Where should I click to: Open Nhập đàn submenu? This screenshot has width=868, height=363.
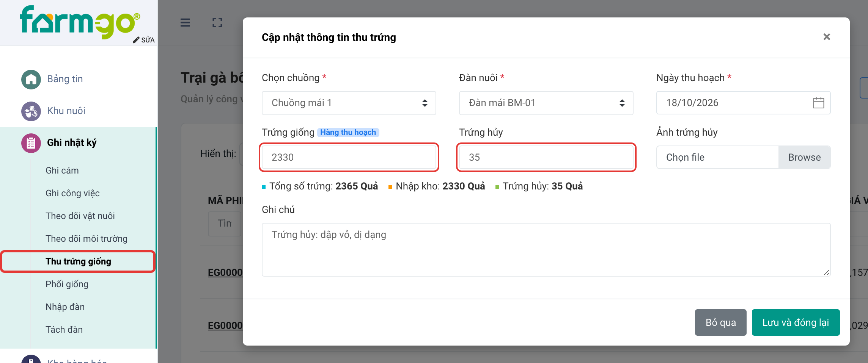point(65,307)
